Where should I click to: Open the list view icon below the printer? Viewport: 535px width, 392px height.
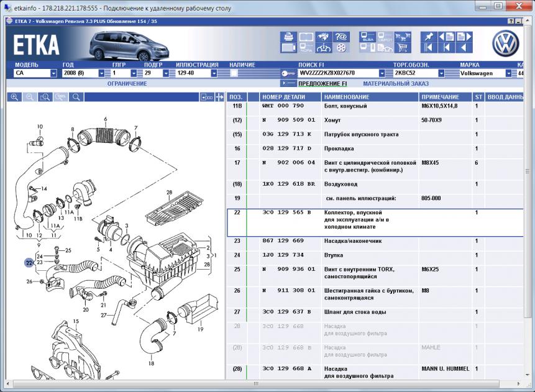pos(288,47)
